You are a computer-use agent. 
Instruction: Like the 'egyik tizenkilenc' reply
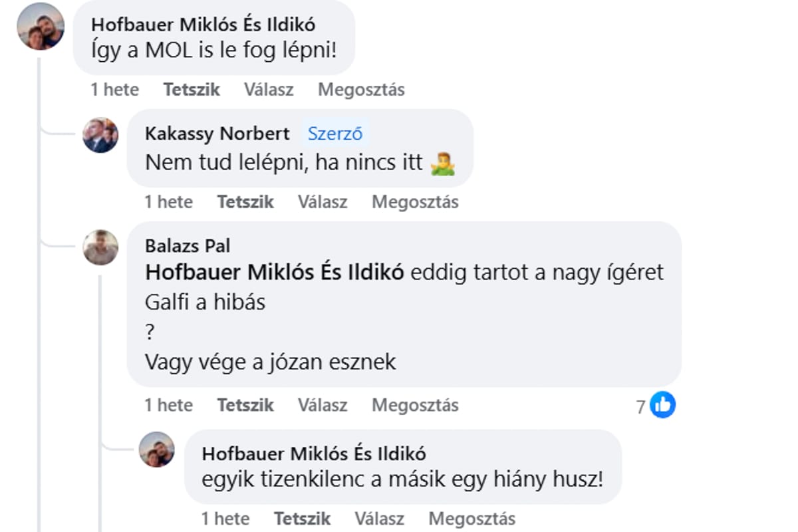pyautogui.click(x=303, y=519)
